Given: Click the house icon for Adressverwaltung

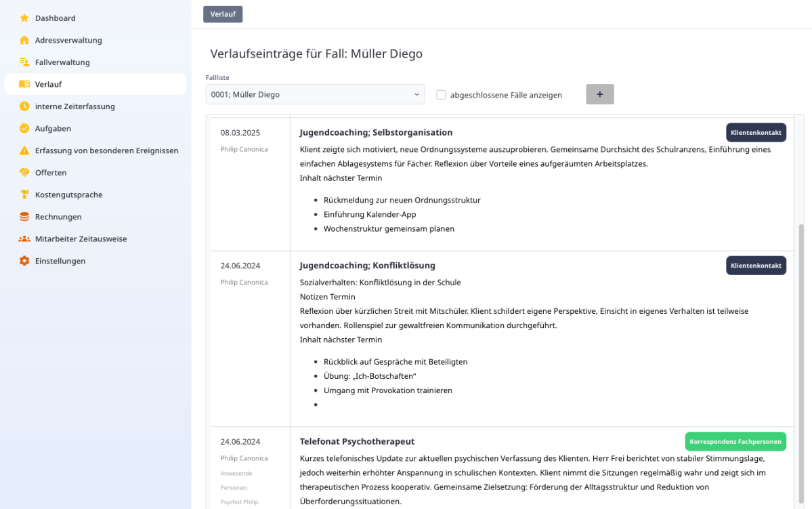Looking at the screenshot, I should pos(24,40).
